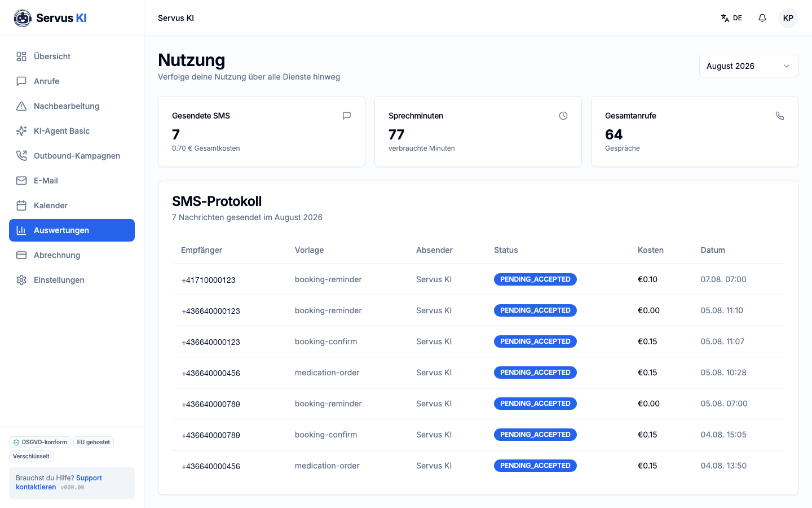Screen dimensions: 812x508
Task: Click the Status column header
Action: tap(506, 250)
